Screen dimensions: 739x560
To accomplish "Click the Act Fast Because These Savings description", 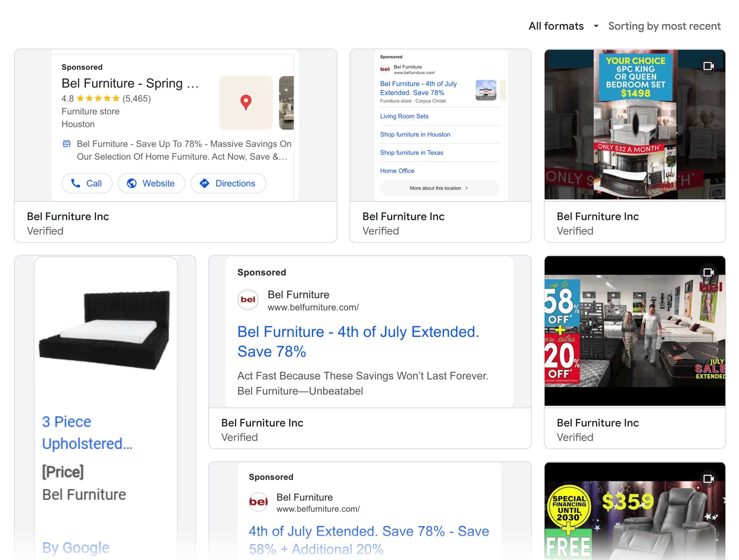I will (x=363, y=383).
